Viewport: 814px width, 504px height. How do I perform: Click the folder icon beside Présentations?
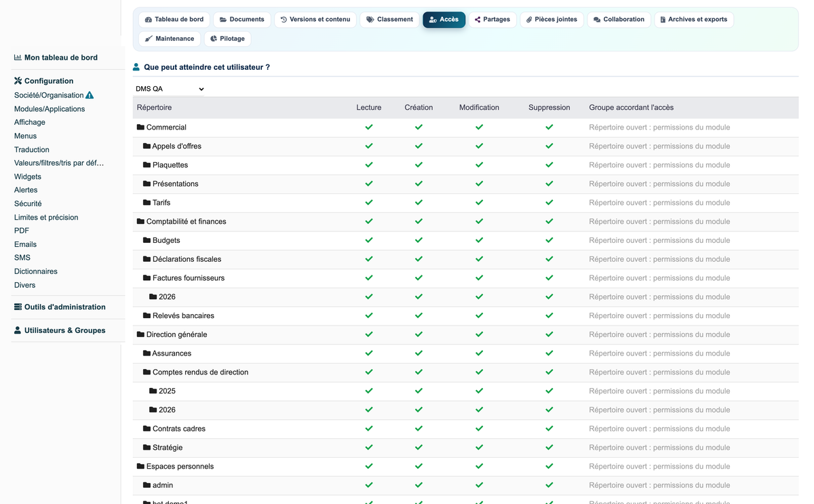(147, 184)
